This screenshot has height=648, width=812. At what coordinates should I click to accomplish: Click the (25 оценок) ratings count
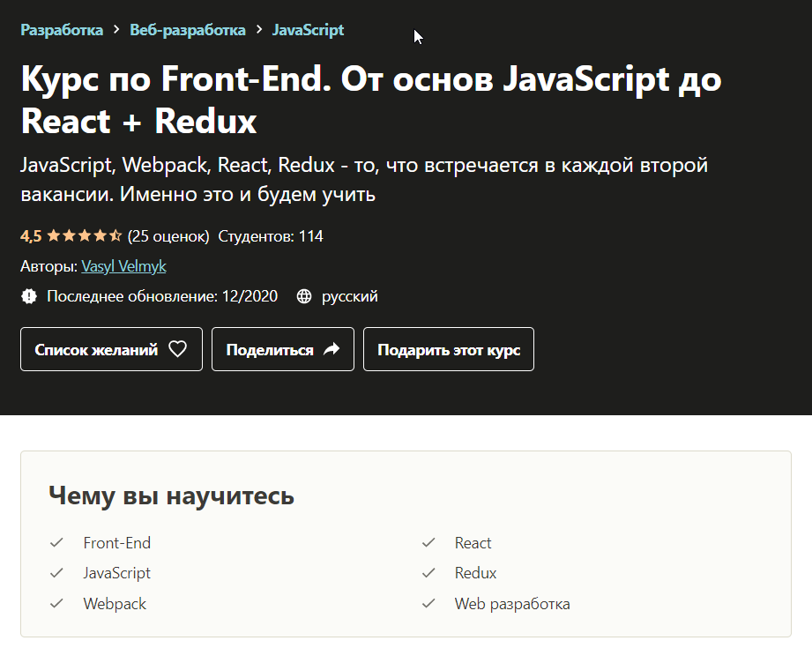168,236
